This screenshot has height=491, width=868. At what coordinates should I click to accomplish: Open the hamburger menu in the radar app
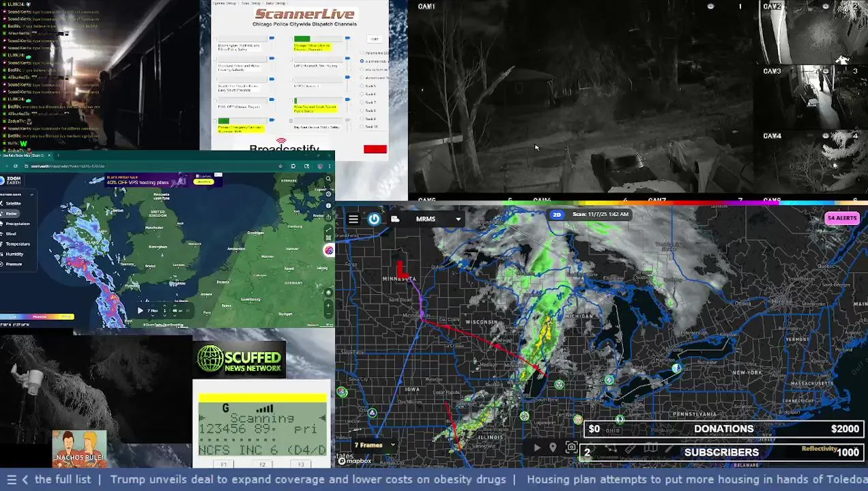pyautogui.click(x=353, y=219)
